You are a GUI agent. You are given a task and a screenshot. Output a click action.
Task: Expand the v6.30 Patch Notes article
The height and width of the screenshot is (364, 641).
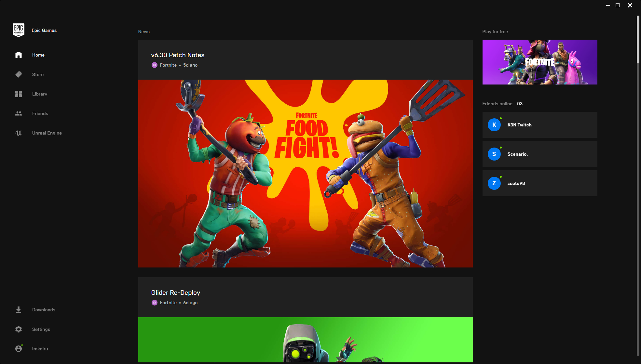click(177, 55)
